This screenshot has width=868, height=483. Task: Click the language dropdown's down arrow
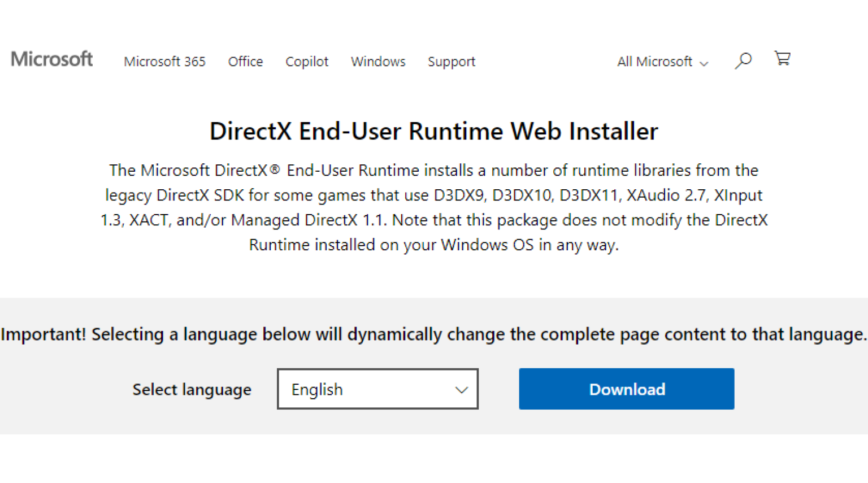462,390
